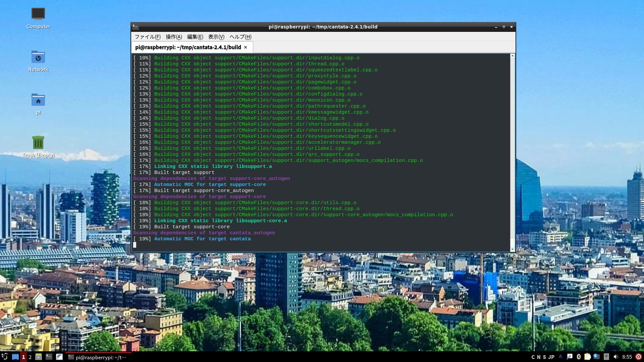This screenshot has height=362, width=644.
Task: Click the terminal scrollbar down arrow
Action: 512,249
